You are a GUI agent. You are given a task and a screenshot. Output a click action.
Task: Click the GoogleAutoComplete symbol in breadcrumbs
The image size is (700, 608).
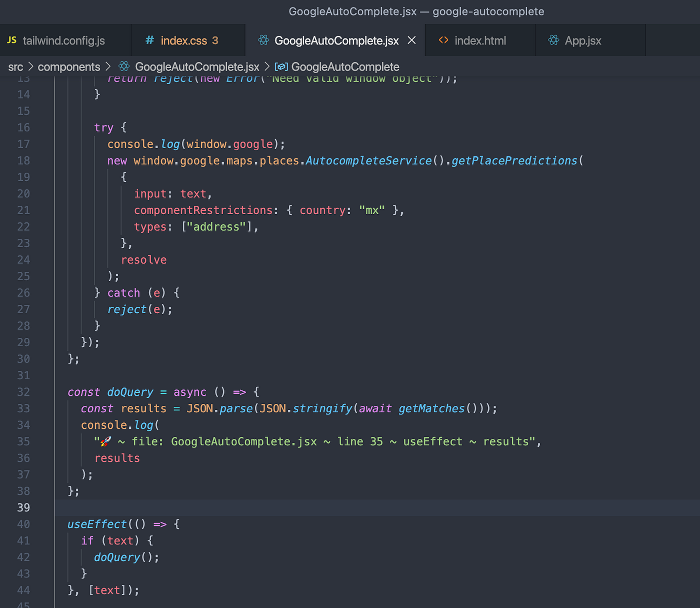tap(345, 67)
